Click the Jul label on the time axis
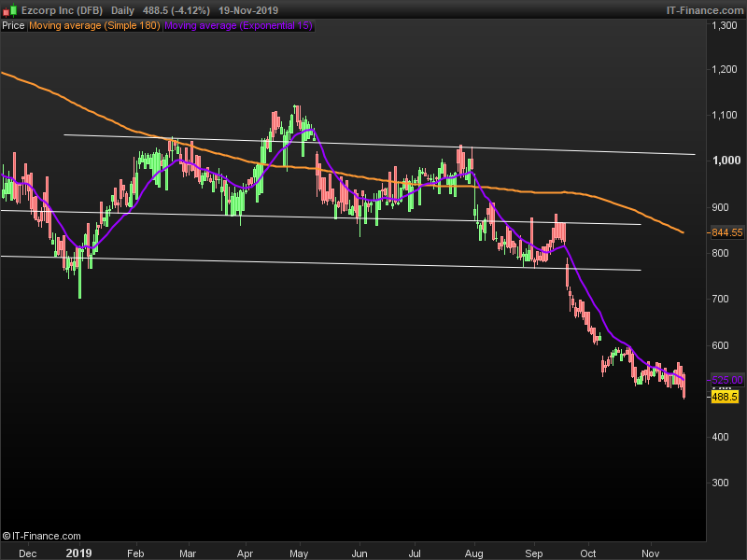Image resolution: width=747 pixels, height=560 pixels. tap(415, 553)
